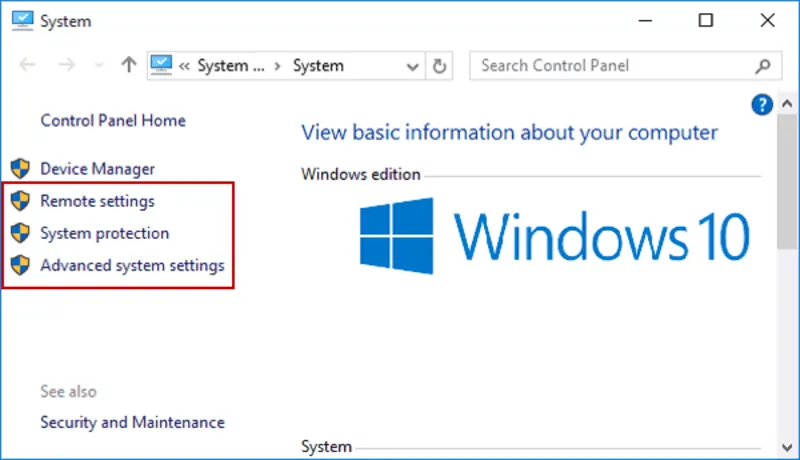
Task: Open Security and Maintenance link
Action: (x=132, y=422)
